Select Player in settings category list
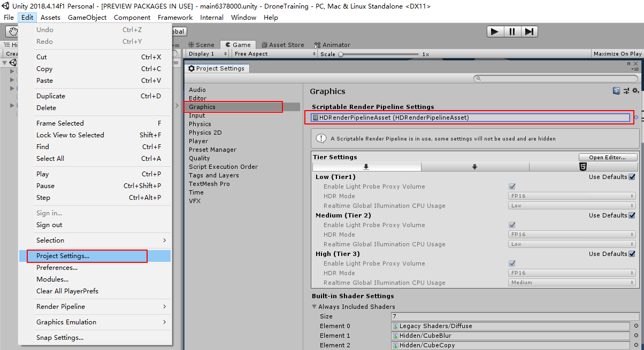Image resolution: width=644 pixels, height=350 pixels. click(x=198, y=141)
